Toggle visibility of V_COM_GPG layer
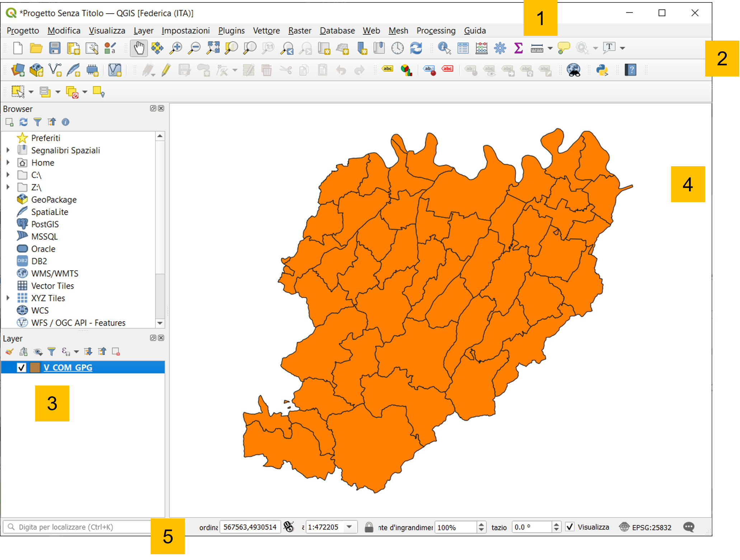This screenshot has height=560, width=740. click(22, 368)
